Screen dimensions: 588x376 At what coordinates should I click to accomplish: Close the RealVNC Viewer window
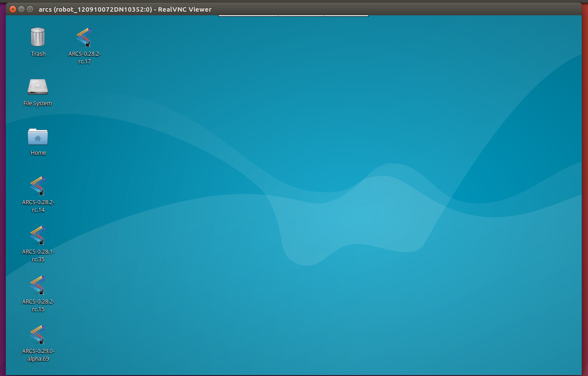pos(13,9)
